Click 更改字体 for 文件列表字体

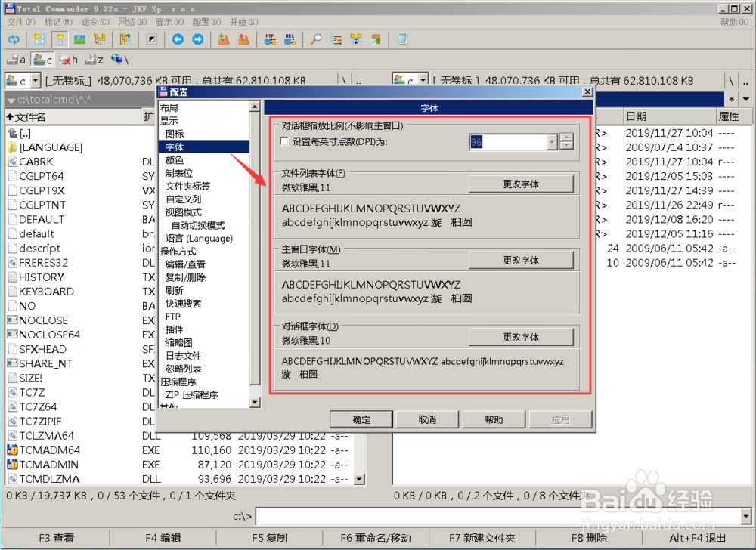[521, 184]
